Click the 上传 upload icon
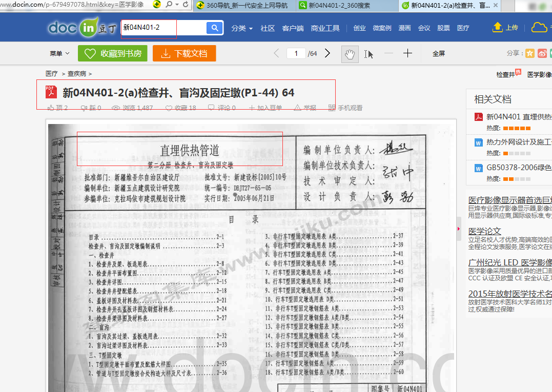Screen dimensions: 552x392 click(x=498, y=27)
